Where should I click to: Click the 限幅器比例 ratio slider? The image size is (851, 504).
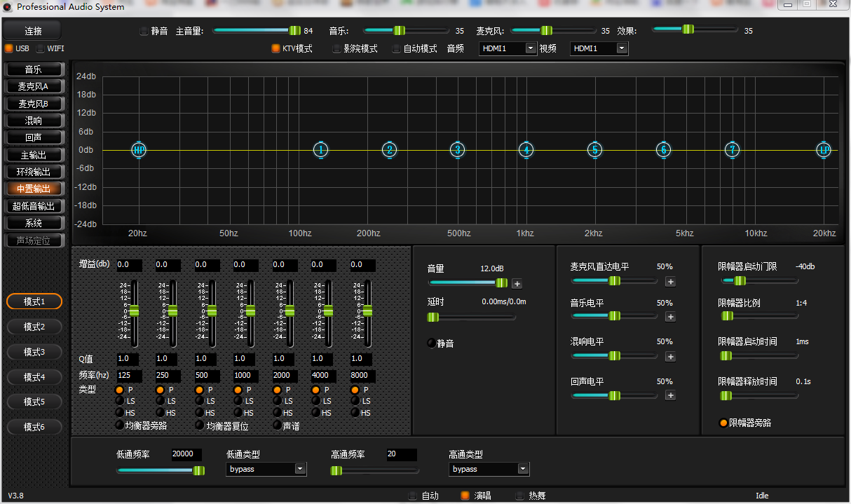click(760, 316)
